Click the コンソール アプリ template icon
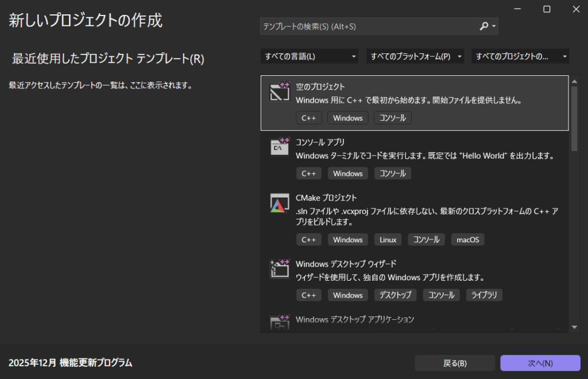Image resolution: width=588 pixels, height=379 pixels. point(280,147)
